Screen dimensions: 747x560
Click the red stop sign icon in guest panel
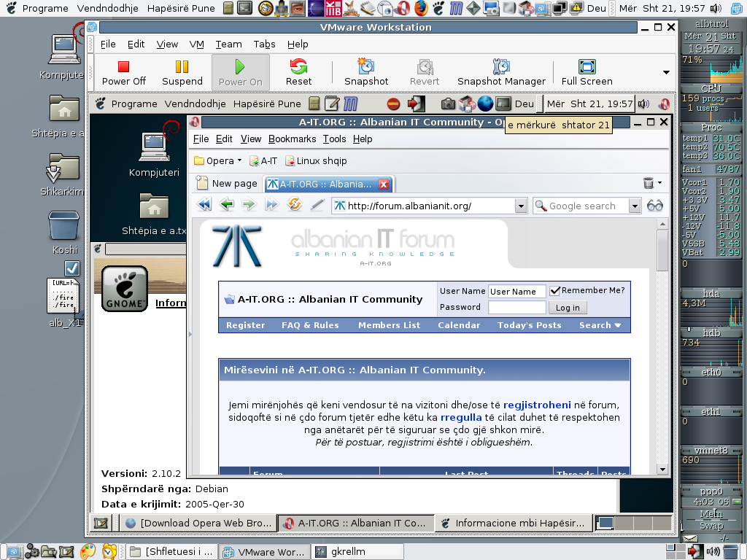[393, 104]
